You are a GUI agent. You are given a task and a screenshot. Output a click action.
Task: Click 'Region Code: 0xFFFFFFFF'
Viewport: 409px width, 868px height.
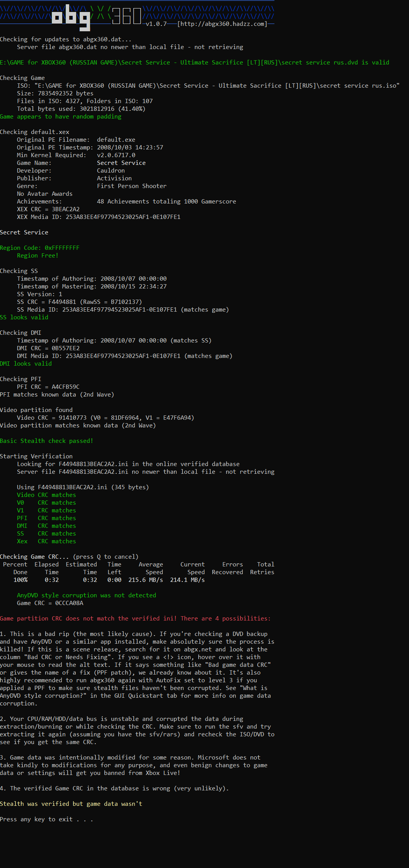(40, 248)
